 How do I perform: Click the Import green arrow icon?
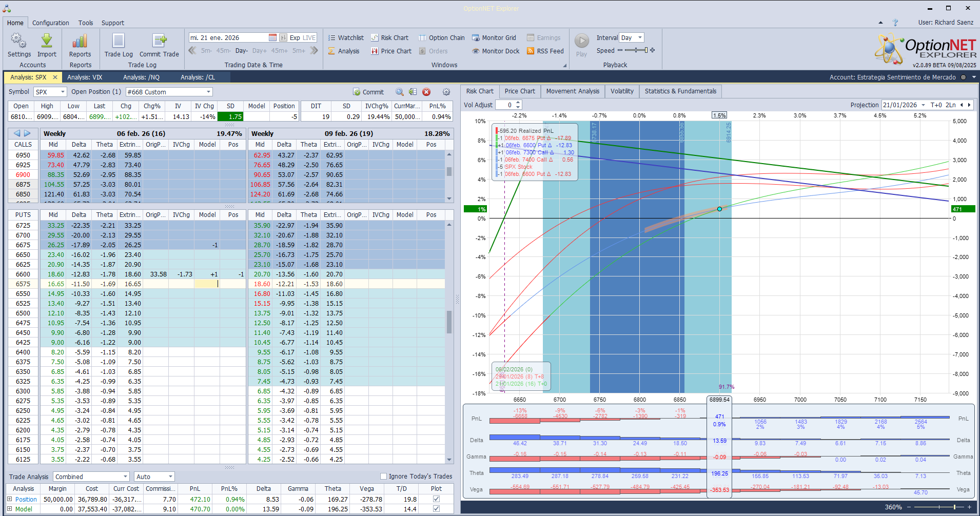47,41
